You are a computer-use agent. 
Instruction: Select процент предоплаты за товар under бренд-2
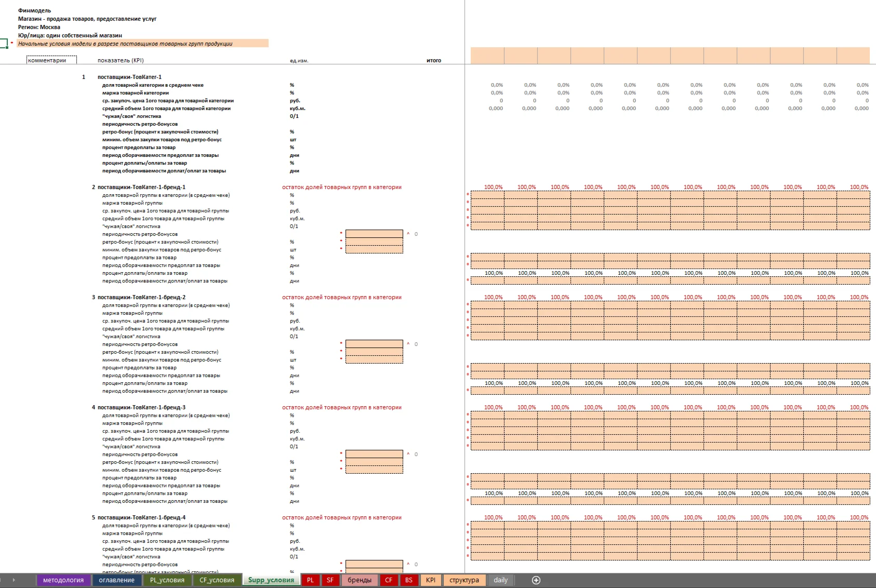(139, 368)
